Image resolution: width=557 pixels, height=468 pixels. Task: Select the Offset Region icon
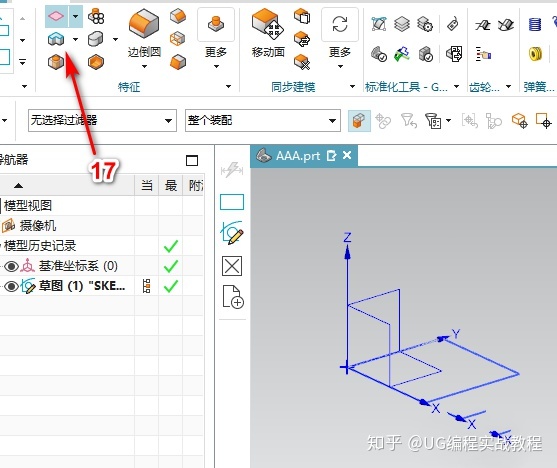(x=302, y=16)
